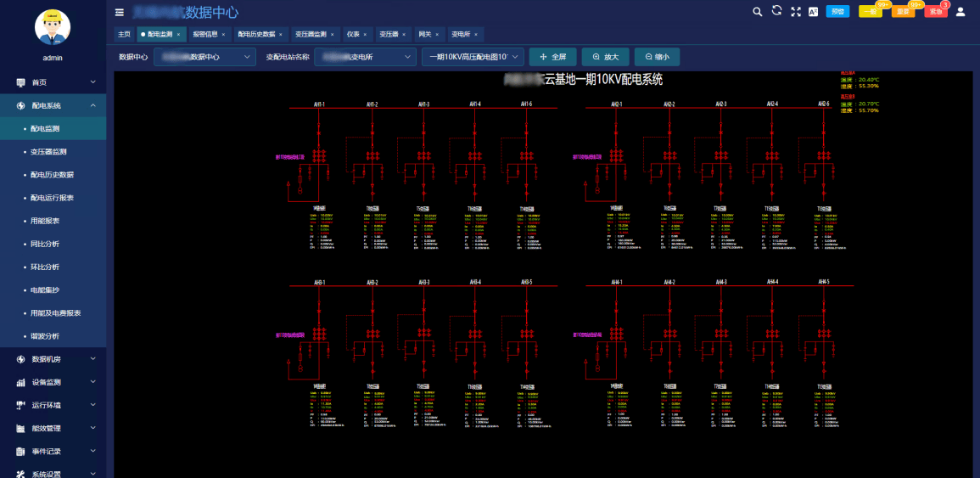Click the 运行环境 sidebar icon
This screenshot has width=980, height=478.
coord(20,406)
